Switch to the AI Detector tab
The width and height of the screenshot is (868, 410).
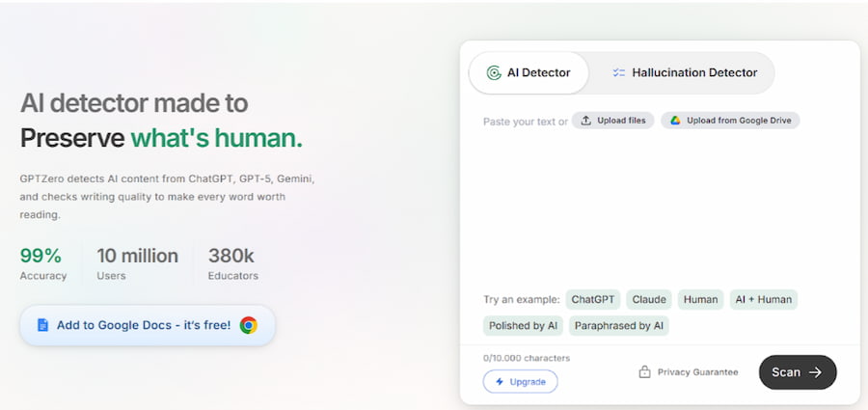coord(529,72)
